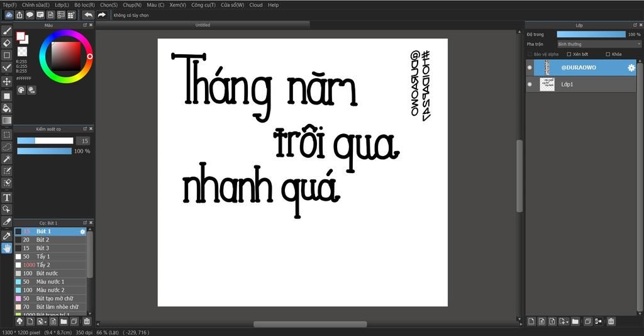This screenshot has width=644, height=336.
Task: Select the Lasso tool
Action: tap(6, 147)
